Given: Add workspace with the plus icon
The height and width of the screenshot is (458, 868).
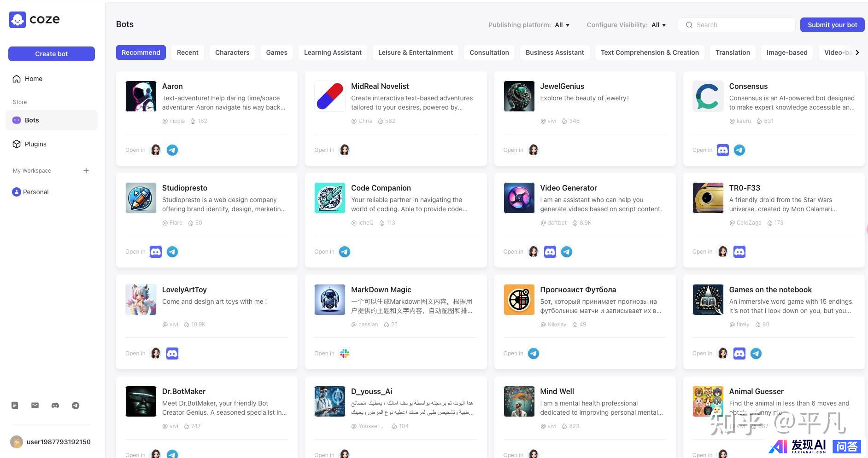Looking at the screenshot, I should (86, 171).
